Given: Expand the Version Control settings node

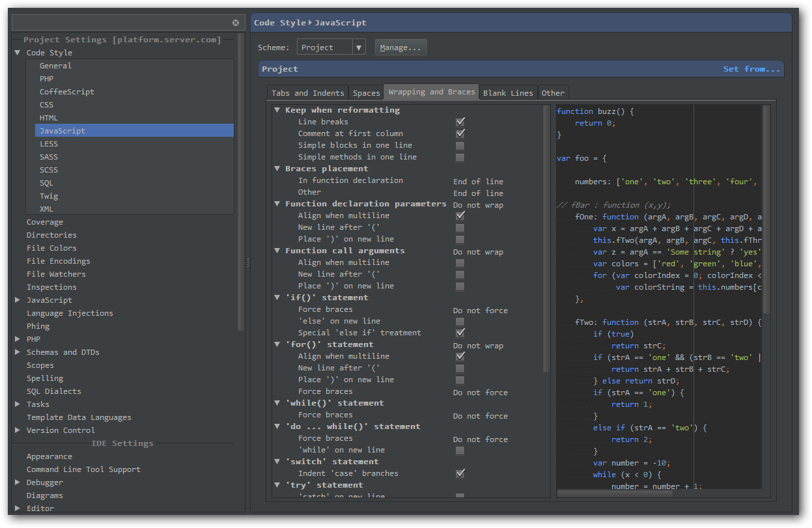Looking at the screenshot, I should (18, 430).
